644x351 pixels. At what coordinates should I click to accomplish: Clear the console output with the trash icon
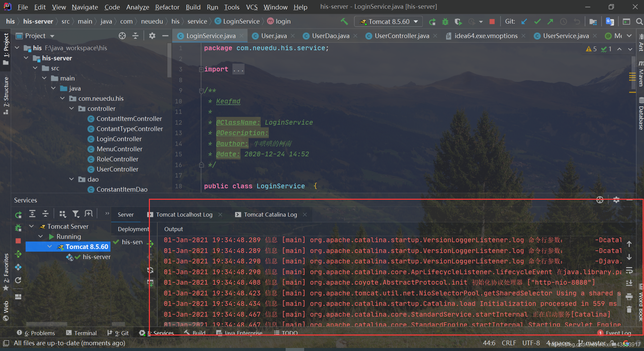click(x=629, y=309)
